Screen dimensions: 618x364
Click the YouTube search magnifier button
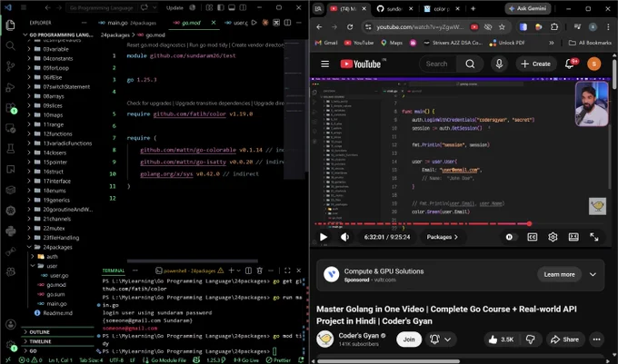pos(470,64)
